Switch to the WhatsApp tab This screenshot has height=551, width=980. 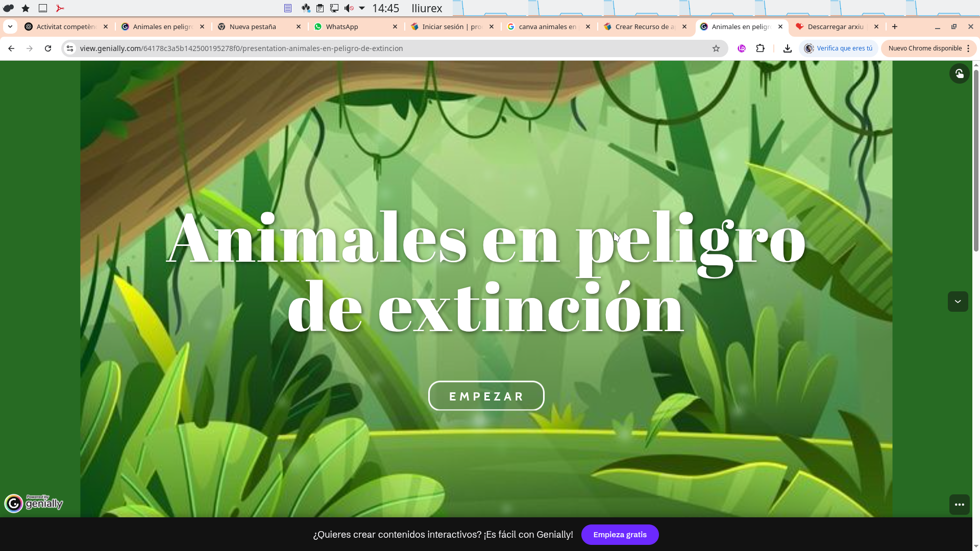tap(342, 27)
